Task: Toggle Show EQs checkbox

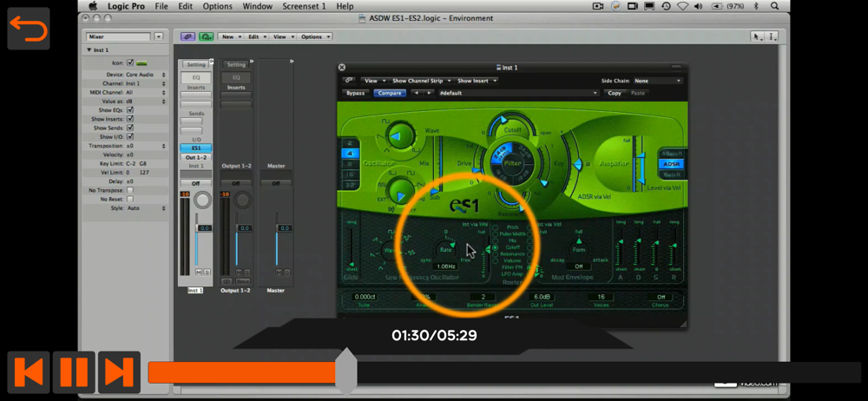Action: 130,109
